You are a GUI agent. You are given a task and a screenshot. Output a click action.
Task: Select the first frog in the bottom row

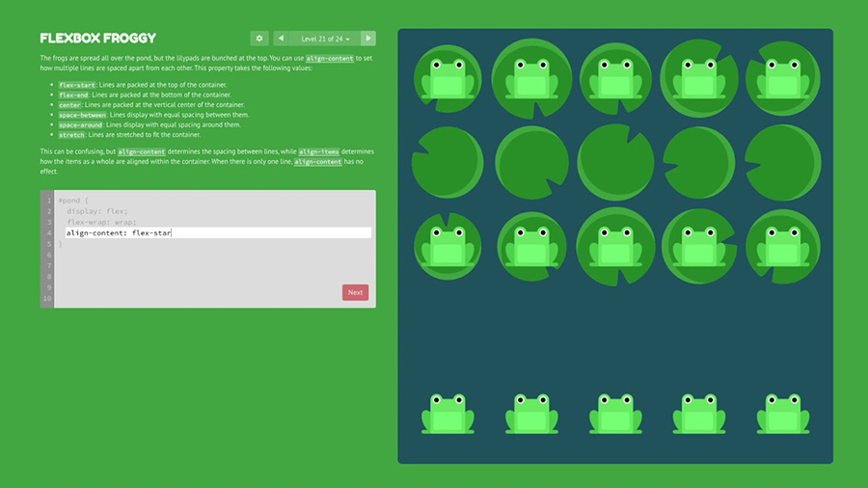click(x=448, y=413)
